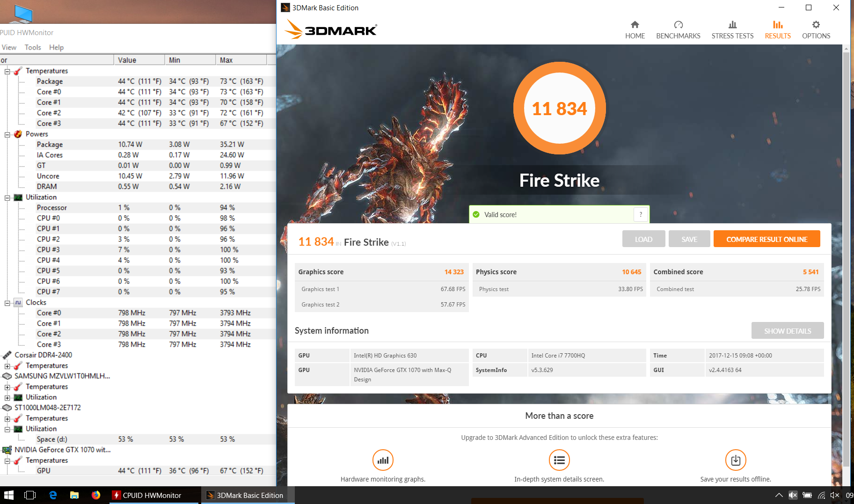This screenshot has height=504, width=854.
Task: Collapse Temperatures under NVIDIA GeForce GTX 1070
Action: click(x=7, y=460)
